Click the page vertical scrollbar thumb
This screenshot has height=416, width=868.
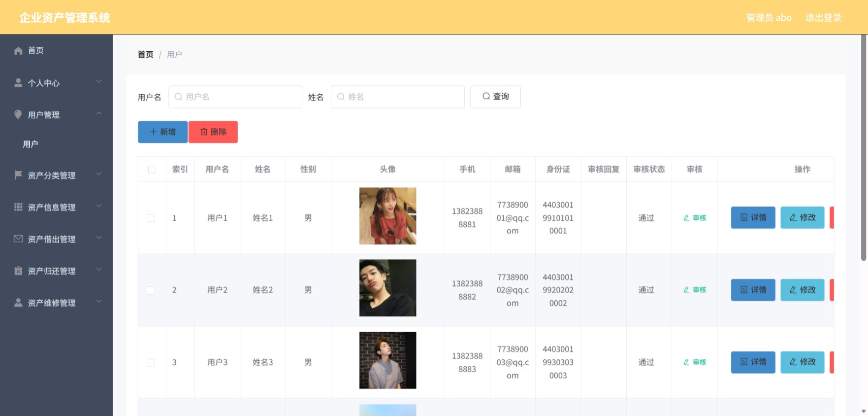pos(864,148)
